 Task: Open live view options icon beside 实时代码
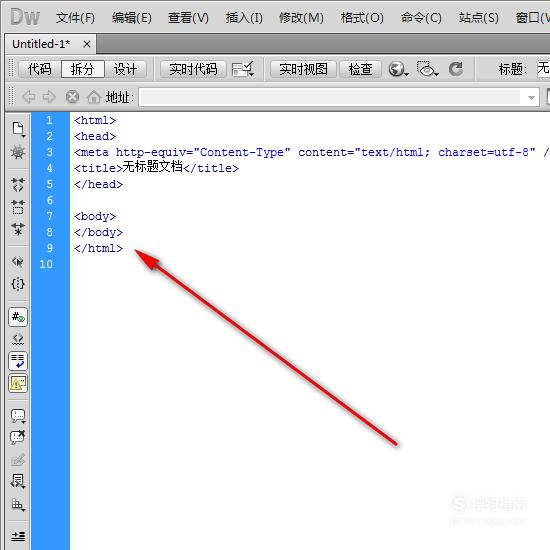[243, 69]
